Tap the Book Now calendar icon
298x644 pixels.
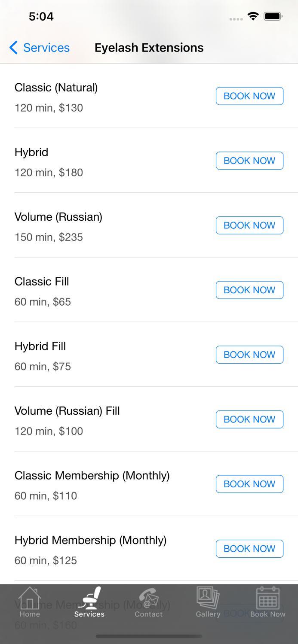(x=267, y=598)
